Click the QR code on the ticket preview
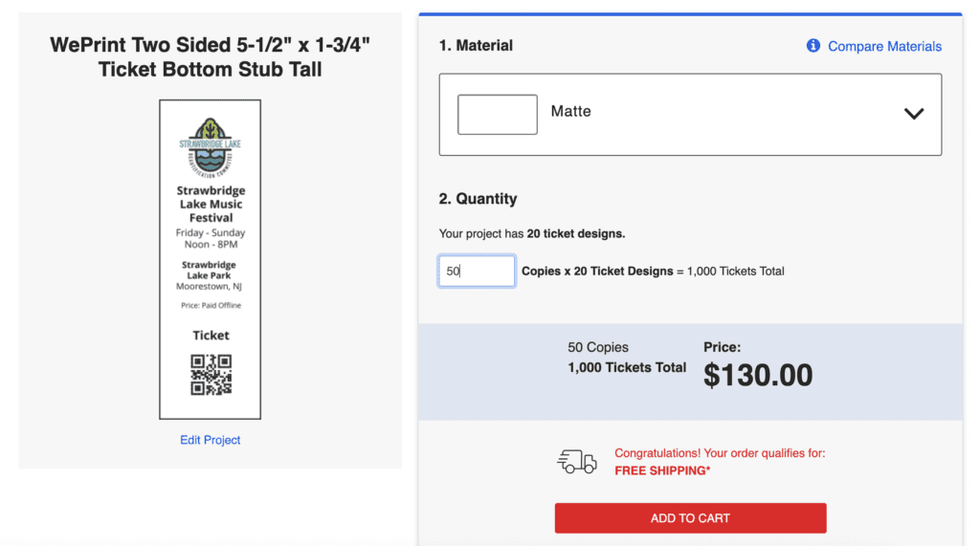The width and height of the screenshot is (980, 546). tap(211, 375)
